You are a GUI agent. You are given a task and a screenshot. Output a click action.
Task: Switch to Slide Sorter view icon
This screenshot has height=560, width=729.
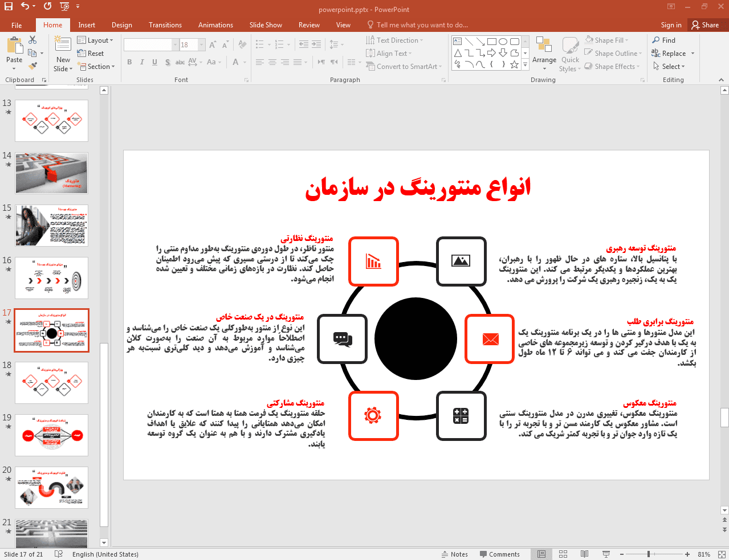click(563, 554)
